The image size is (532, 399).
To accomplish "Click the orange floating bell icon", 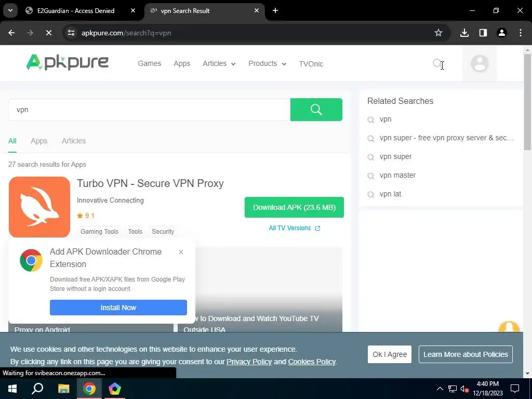I will (509, 327).
